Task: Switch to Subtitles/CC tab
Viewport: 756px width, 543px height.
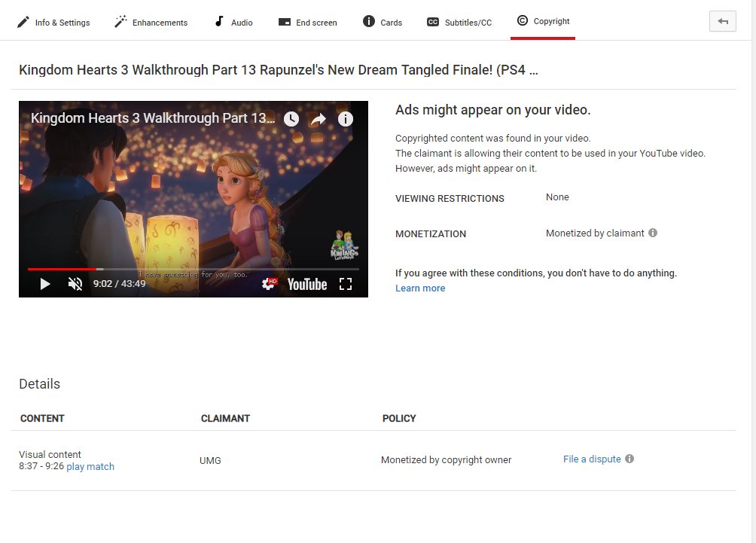Action: [459, 22]
